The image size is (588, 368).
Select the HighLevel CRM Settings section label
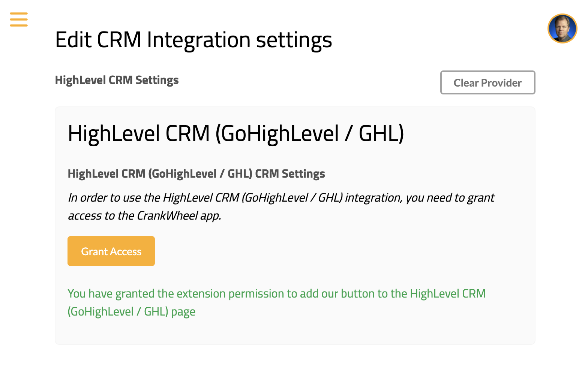pyautogui.click(x=117, y=80)
